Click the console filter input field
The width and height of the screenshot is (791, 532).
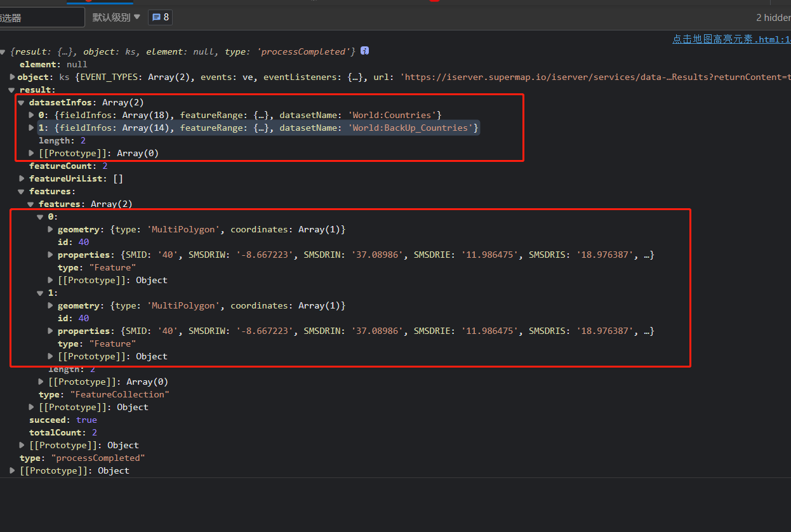42,18
